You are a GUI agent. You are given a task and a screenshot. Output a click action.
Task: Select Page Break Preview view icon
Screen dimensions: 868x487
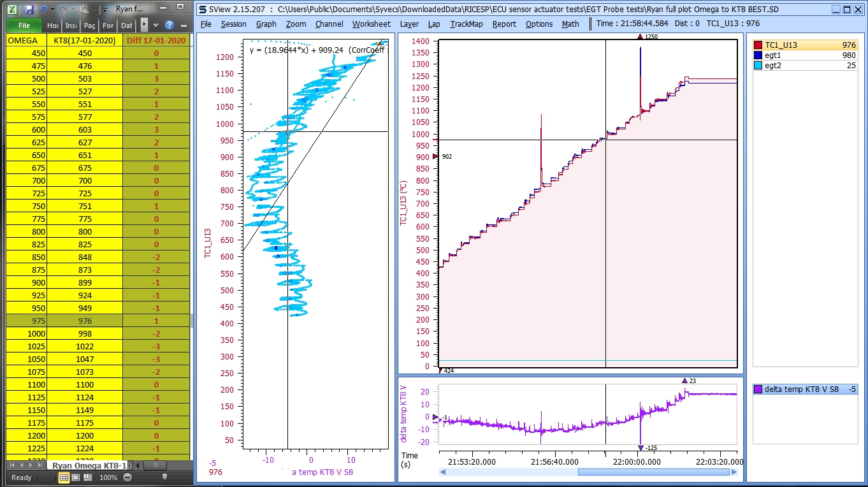tap(87, 477)
